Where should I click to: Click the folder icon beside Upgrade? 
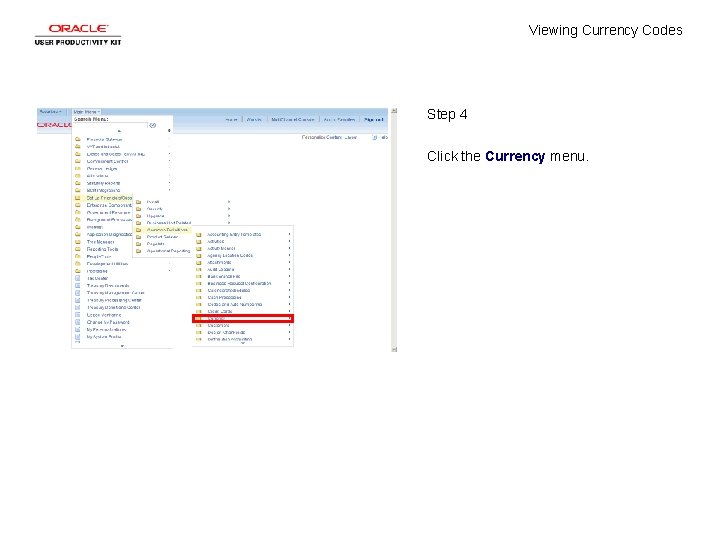pyautogui.click(x=138, y=215)
